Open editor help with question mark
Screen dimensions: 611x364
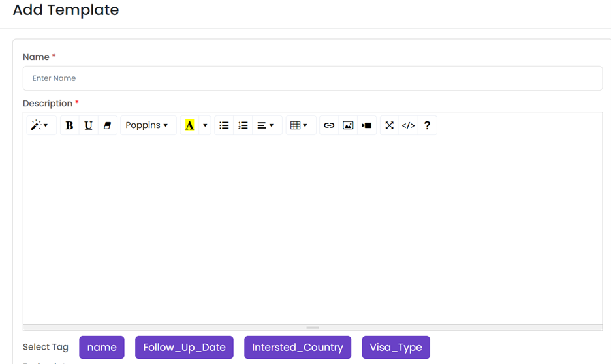tap(428, 125)
